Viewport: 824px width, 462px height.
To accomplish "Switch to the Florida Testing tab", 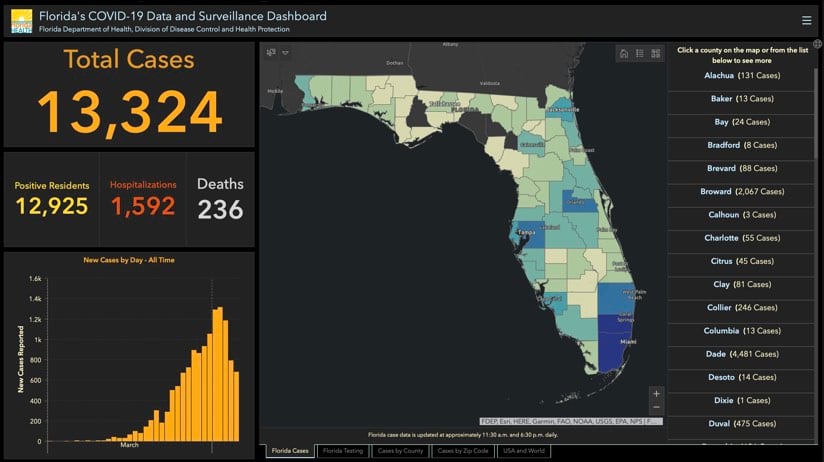I will (343, 451).
